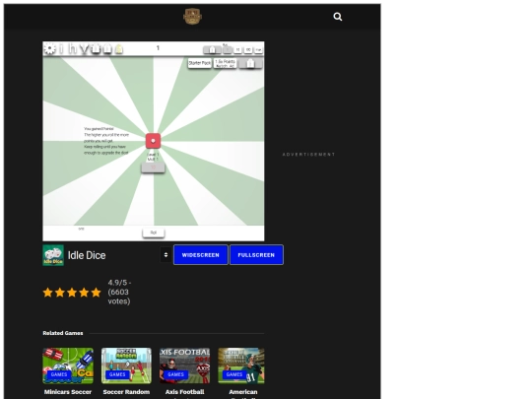Click the third rating star
The width and height of the screenshot is (532, 399).
pyautogui.click(x=72, y=293)
